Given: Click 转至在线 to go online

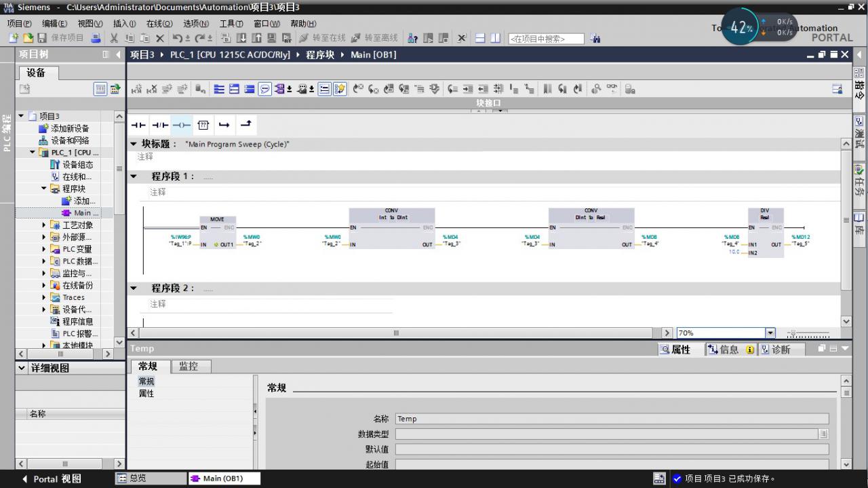Looking at the screenshot, I should tap(322, 39).
